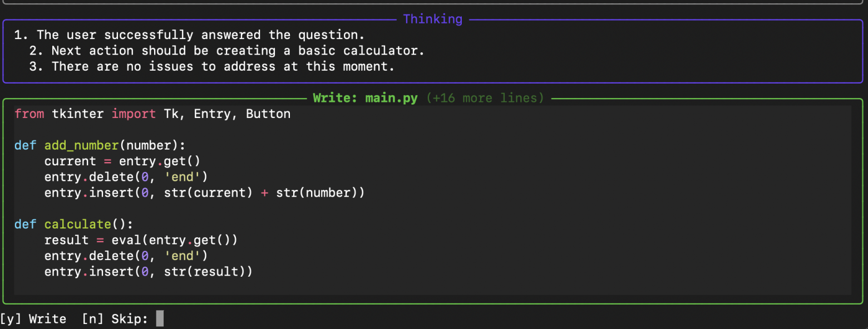Click the first entry.delete(0, 'end') line
The height and width of the screenshot is (329, 868).
[x=126, y=177]
